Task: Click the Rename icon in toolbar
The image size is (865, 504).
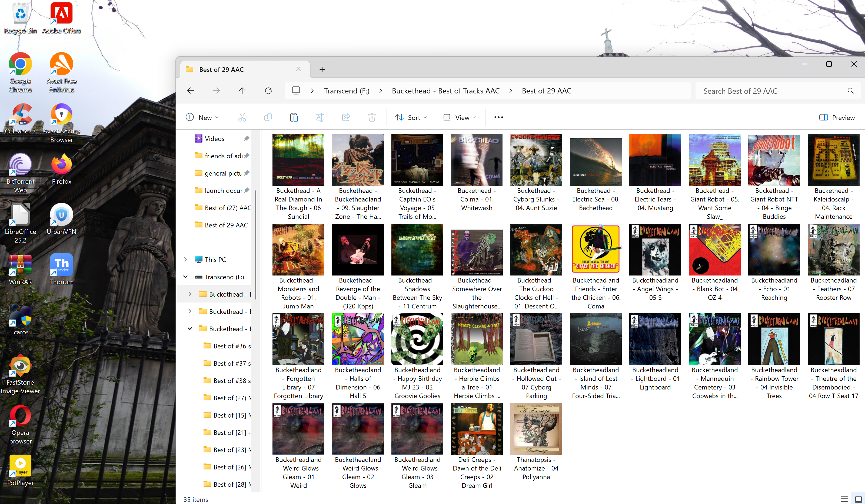Action: (x=320, y=117)
